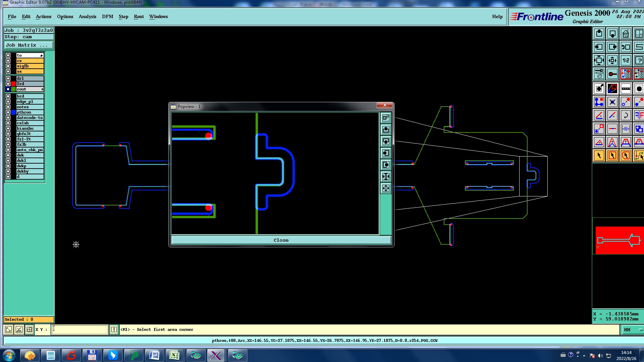This screenshot has height=362, width=644.
Task: Open the DFM menu
Action: [107, 16]
